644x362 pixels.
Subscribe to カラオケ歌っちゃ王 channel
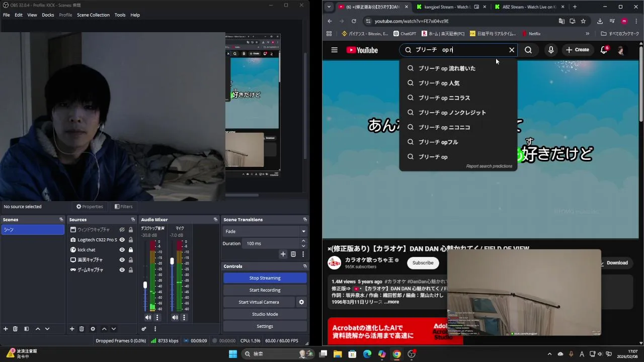(x=423, y=263)
